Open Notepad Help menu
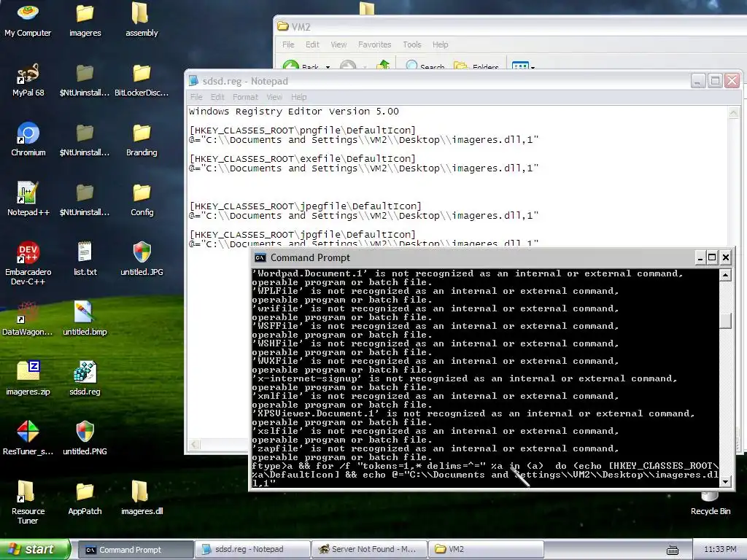Screen dimensions: 747x560 pos(298,97)
